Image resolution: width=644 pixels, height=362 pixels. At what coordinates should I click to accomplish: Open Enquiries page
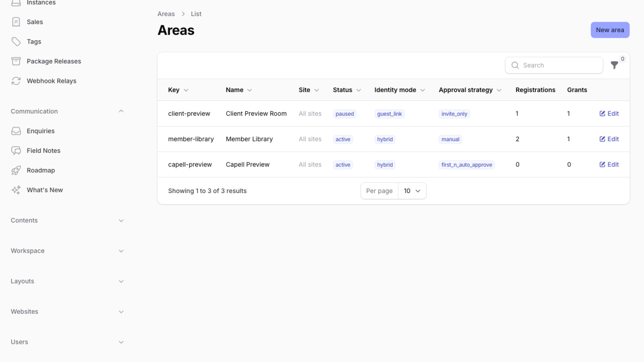41,131
